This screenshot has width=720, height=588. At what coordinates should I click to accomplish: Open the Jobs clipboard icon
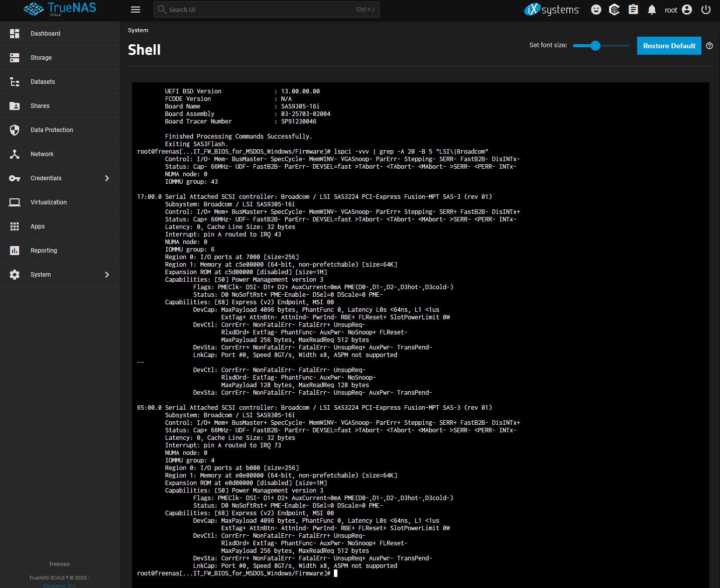click(633, 10)
